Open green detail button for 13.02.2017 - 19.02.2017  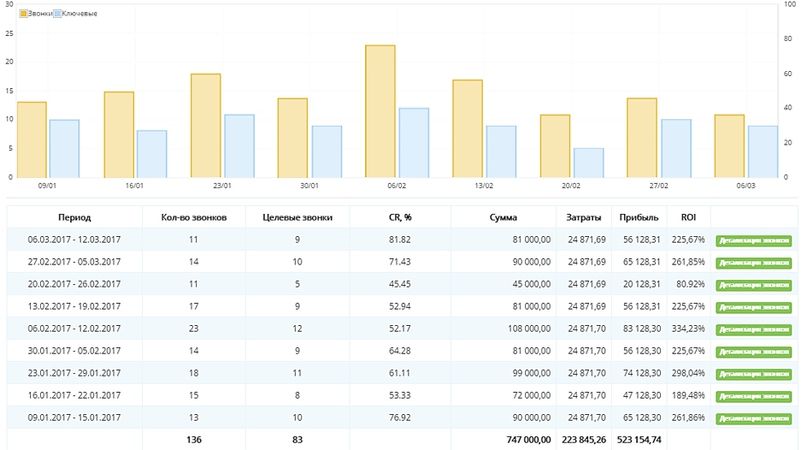[x=753, y=307]
